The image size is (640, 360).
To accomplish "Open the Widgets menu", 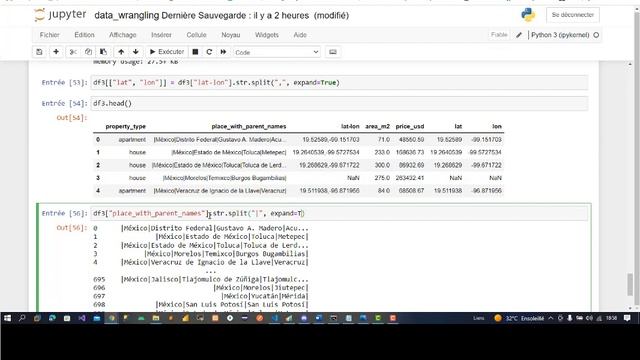I will (267, 35).
